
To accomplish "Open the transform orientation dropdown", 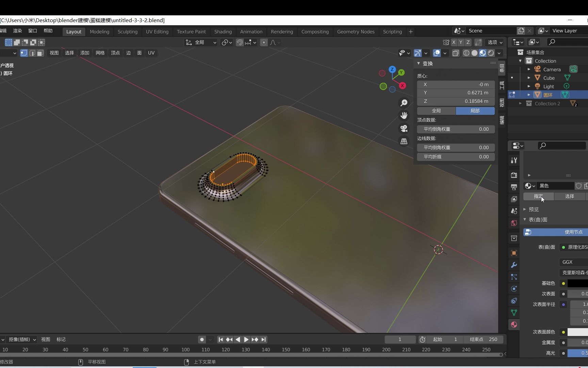I will point(201,42).
